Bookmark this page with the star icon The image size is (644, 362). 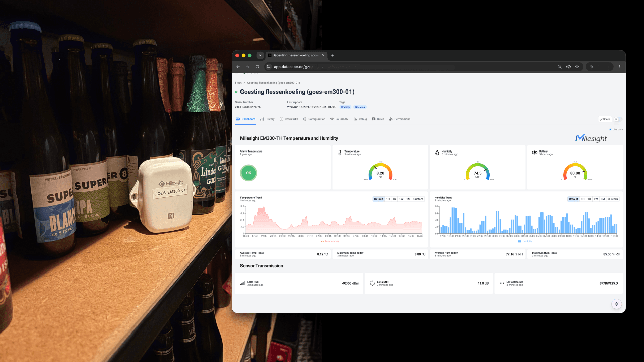click(x=577, y=67)
